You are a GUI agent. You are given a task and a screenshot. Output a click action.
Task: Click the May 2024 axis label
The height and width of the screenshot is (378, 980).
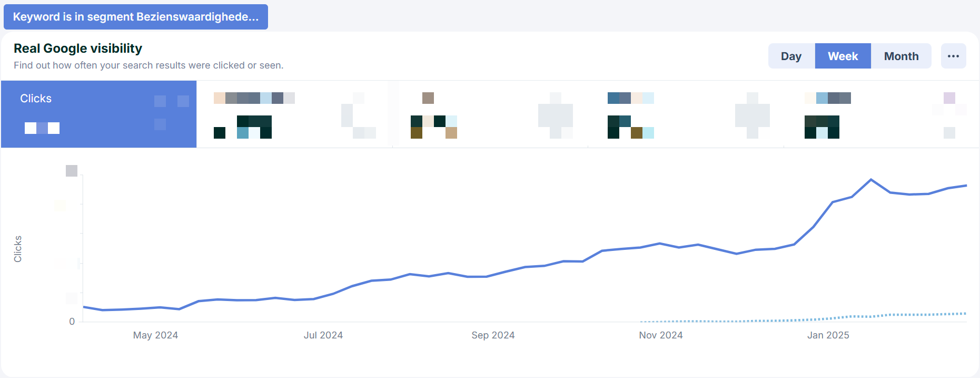click(155, 335)
